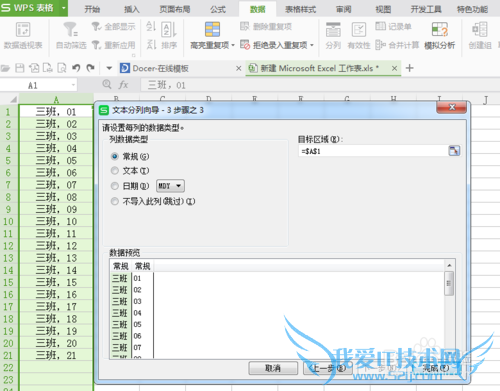Click Show All (全部显示) filter option
The width and height of the screenshot is (500, 391).
click(x=114, y=27)
